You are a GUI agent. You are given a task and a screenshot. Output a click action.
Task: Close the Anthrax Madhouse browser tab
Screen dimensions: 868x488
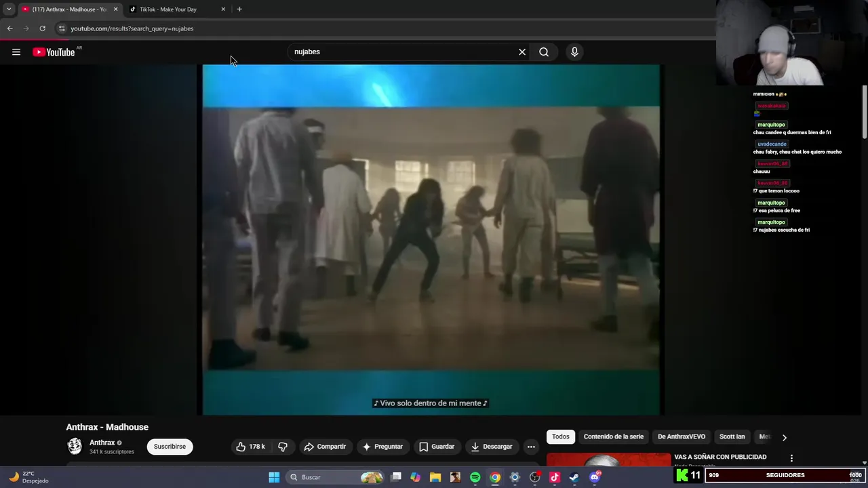(x=115, y=9)
